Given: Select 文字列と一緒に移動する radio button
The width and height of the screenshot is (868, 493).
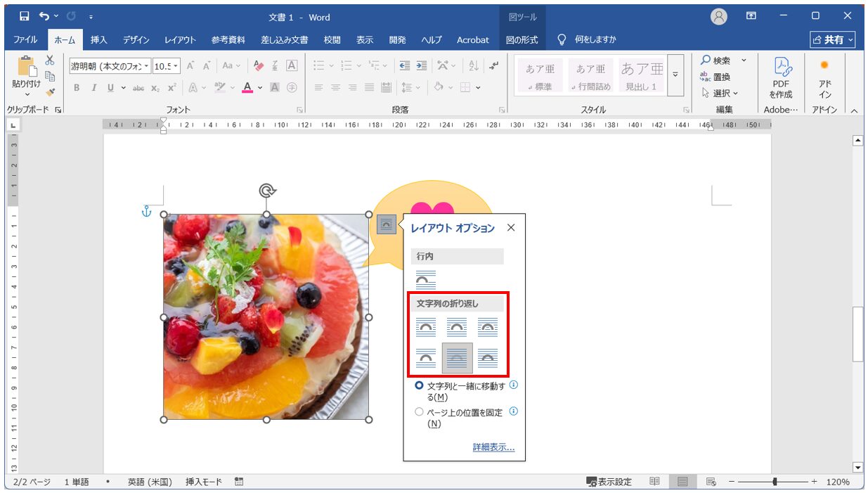Looking at the screenshot, I should (x=420, y=385).
